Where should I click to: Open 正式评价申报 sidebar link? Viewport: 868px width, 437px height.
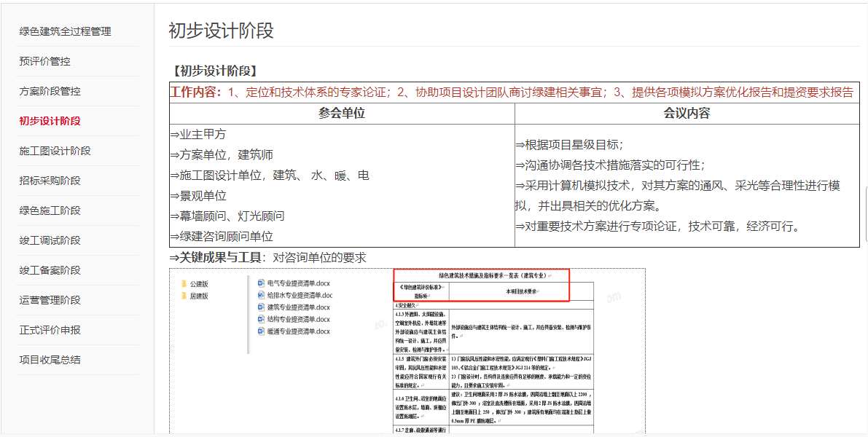tap(50, 330)
